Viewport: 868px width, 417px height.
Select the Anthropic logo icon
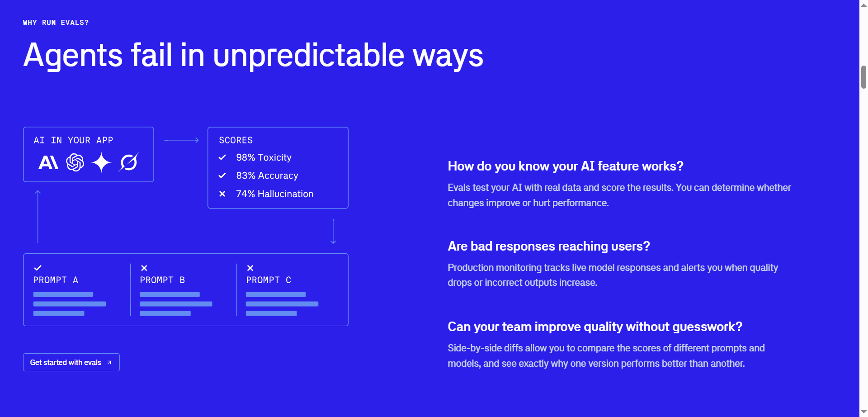point(48,163)
